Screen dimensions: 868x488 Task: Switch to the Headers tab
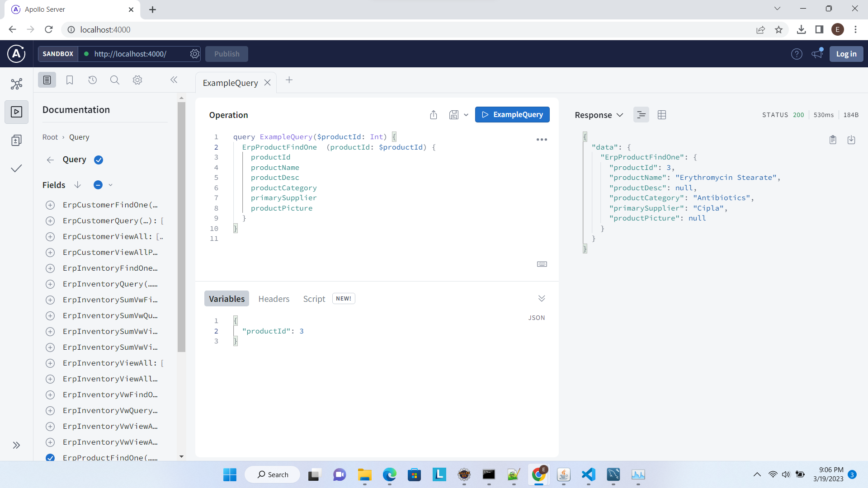coord(274,299)
